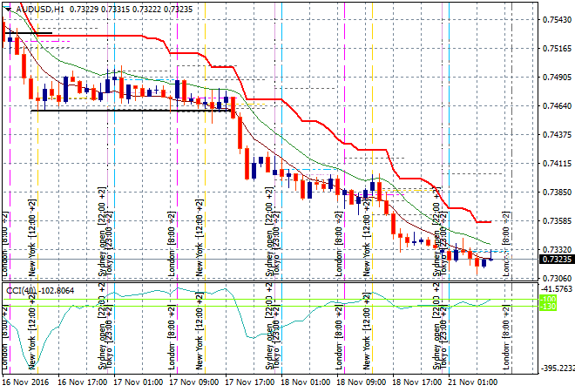Image resolution: width=575 pixels, height=392 pixels.
Task: Select the 21 Nov 01:00 time label
Action: [471, 382]
